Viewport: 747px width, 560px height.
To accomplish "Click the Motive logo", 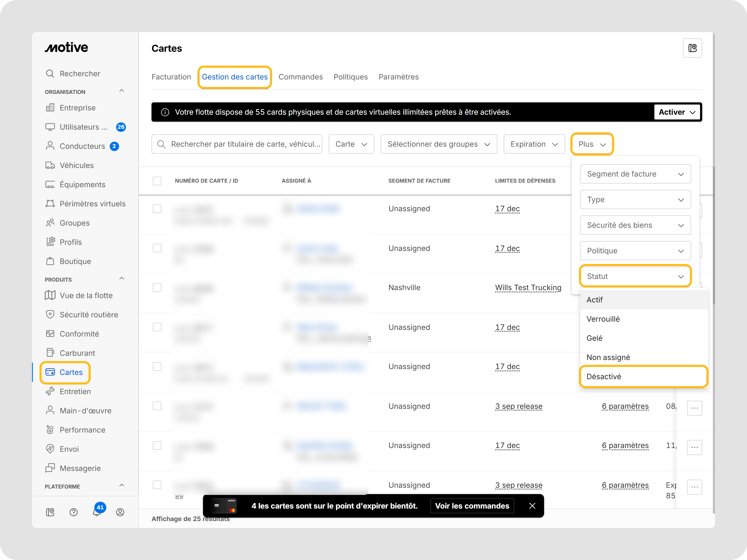I will coord(66,47).
